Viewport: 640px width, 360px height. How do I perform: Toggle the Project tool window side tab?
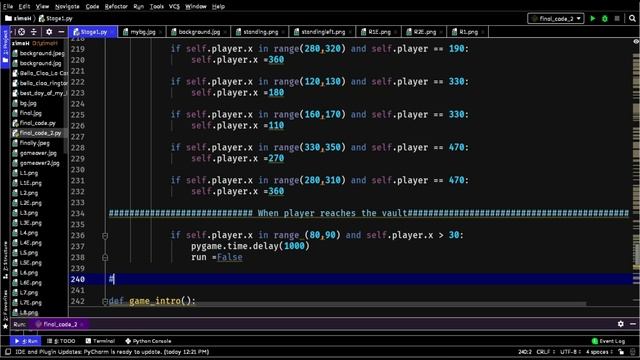5,47
